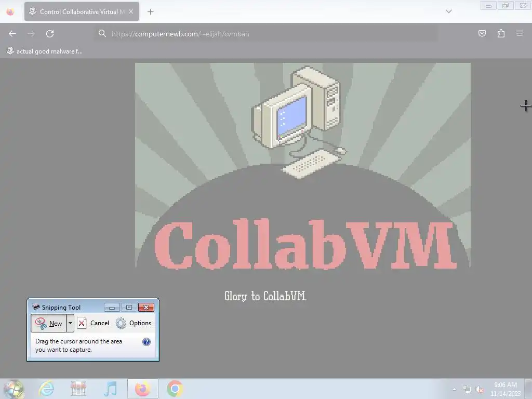Close the Snipping Tool window
532x399 pixels.
146,308
